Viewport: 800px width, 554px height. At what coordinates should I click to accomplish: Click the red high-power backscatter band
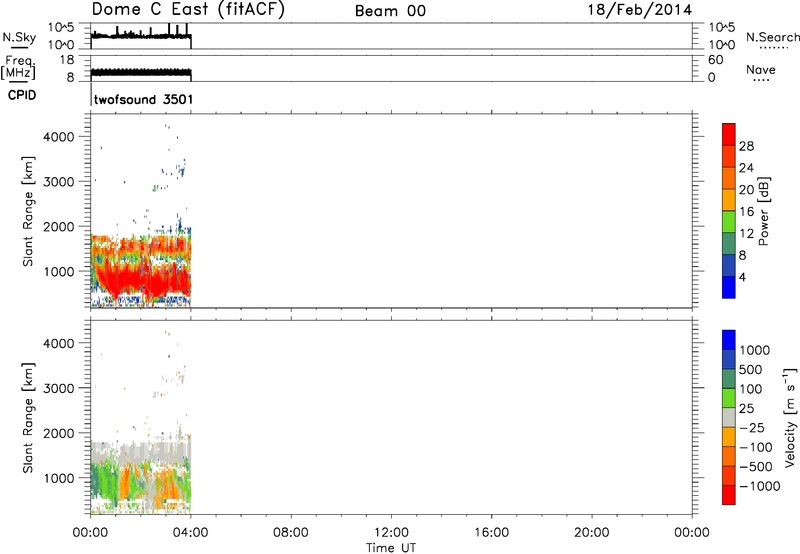click(143, 278)
